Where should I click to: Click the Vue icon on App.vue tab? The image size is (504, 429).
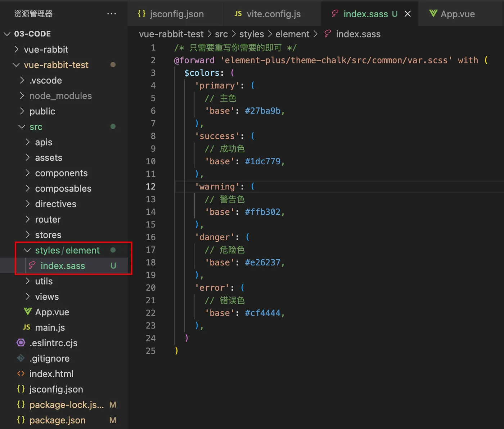tap(433, 14)
